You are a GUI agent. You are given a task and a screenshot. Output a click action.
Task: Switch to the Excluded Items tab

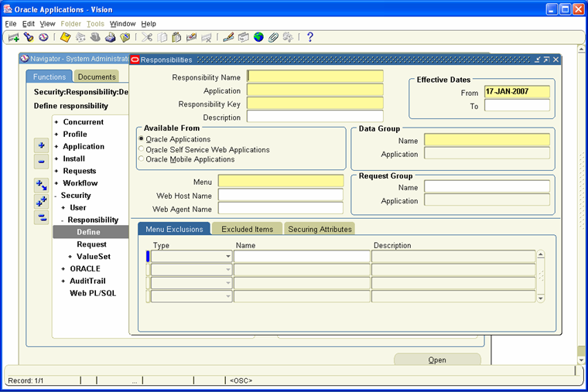(x=247, y=229)
